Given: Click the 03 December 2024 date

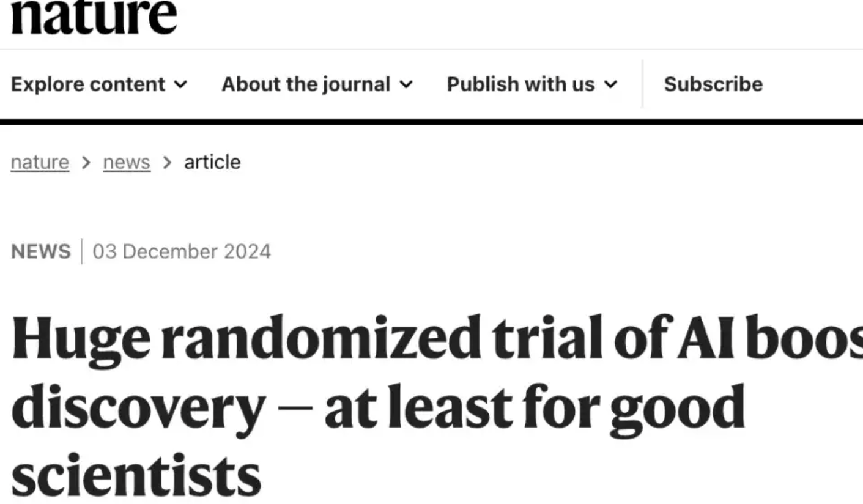Looking at the screenshot, I should (182, 251).
